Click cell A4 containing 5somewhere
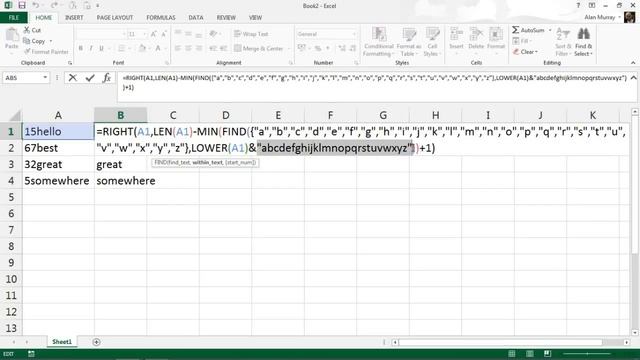 pos(58,180)
